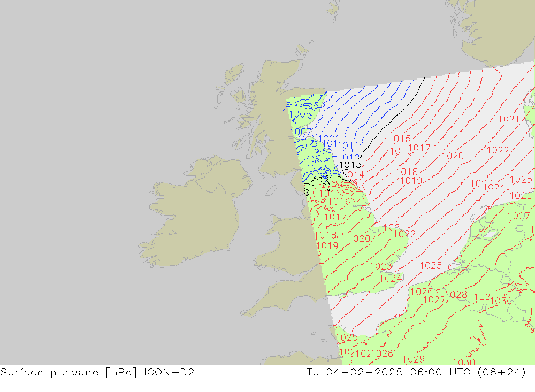The image size is (535, 392).
Task: Click the blue 1006 pressure label
Action: [299, 114]
